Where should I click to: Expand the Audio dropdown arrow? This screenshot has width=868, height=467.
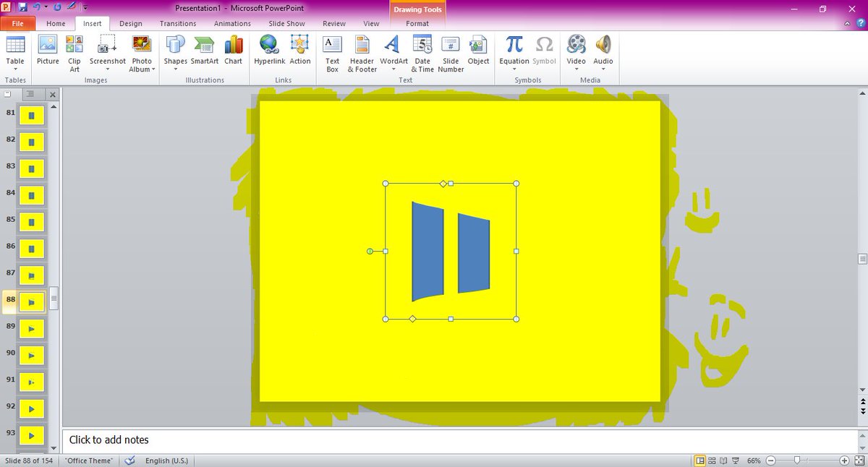click(603, 70)
